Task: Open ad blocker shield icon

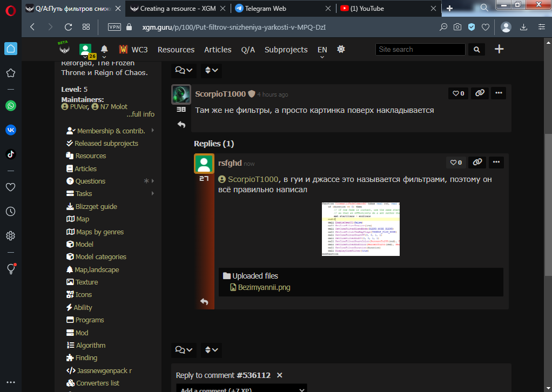Action: [x=472, y=27]
